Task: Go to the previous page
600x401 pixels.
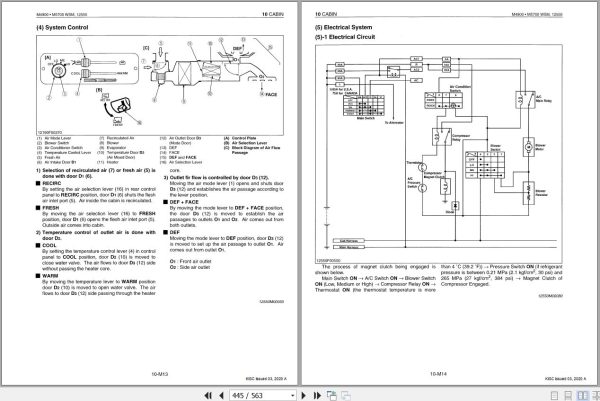Action: click(221, 395)
